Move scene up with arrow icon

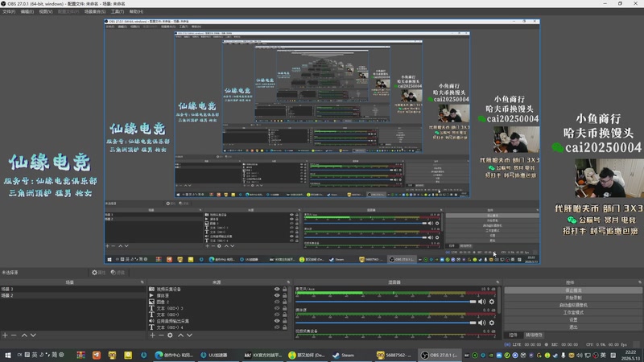(x=24, y=335)
